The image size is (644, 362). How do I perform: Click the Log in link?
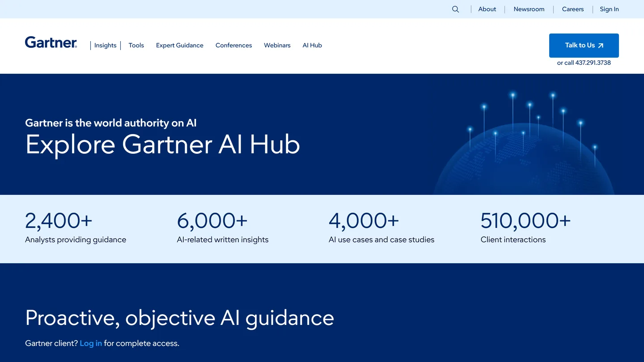(x=91, y=343)
